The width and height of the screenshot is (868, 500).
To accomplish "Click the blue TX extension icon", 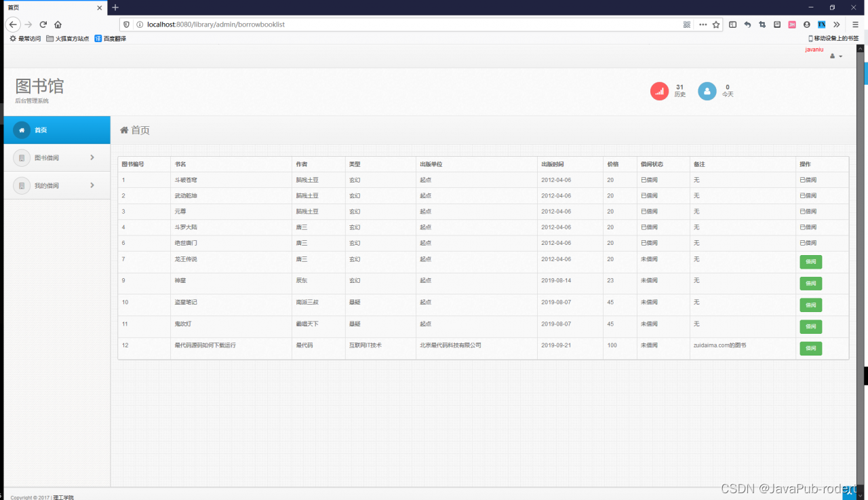I will (821, 24).
